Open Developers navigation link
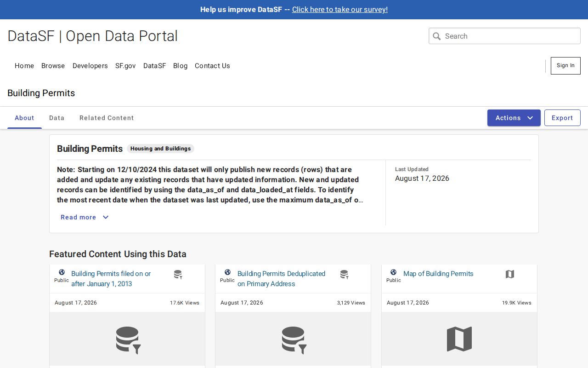 pos(90,66)
